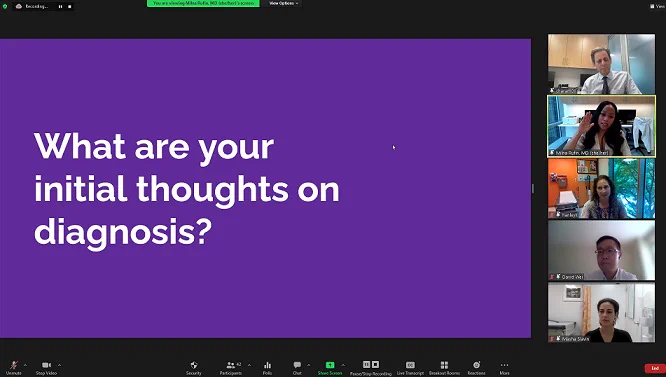666x377 pixels.
Task: Click the divider handle beside the video strip
Action: click(533, 188)
